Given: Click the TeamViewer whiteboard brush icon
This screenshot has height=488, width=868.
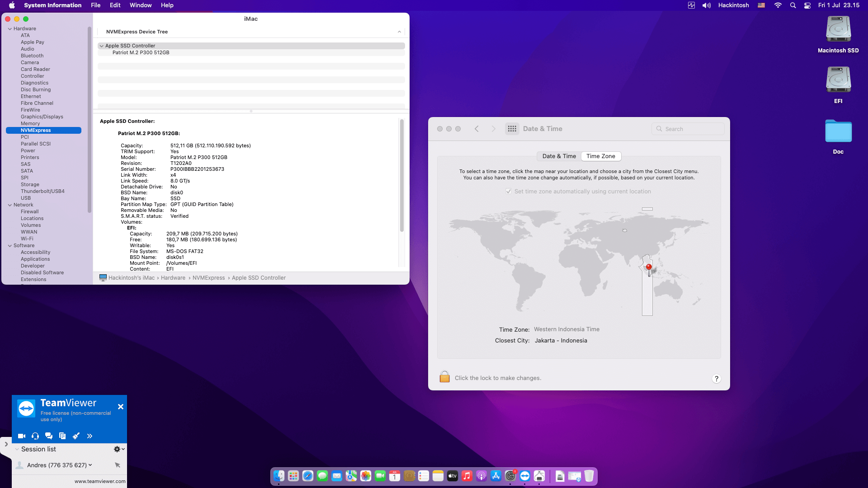Looking at the screenshot, I should pos(76,436).
